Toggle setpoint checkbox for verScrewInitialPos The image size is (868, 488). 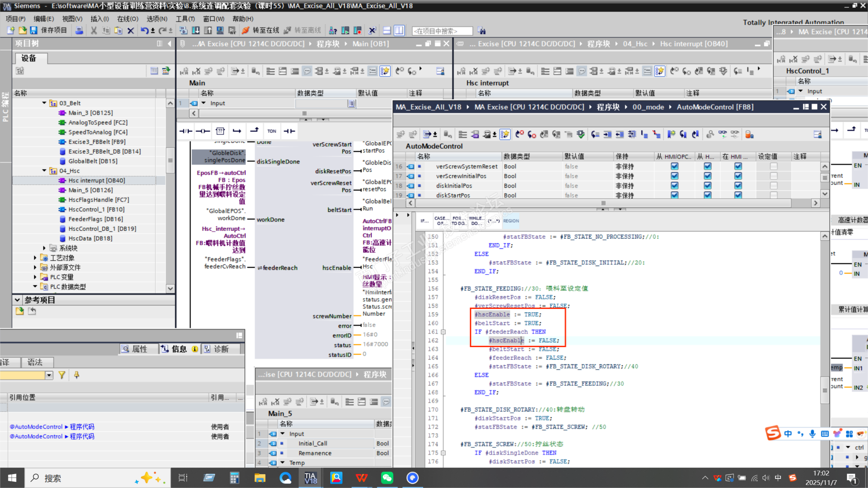[773, 176]
